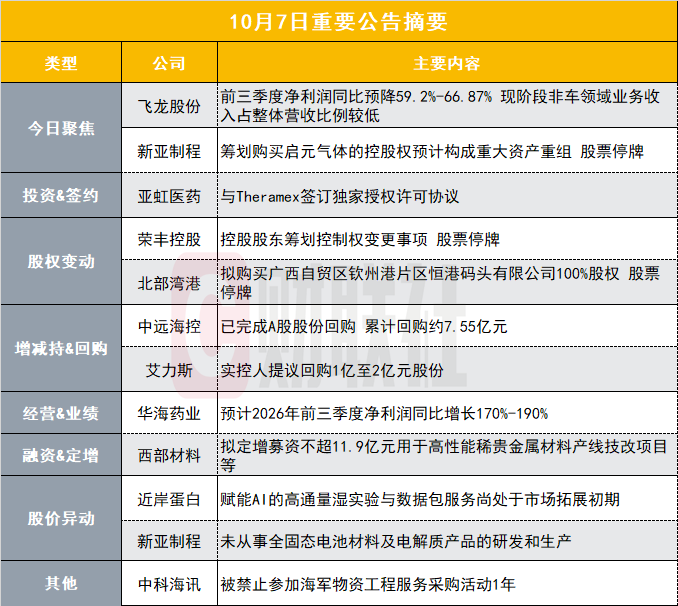The height and width of the screenshot is (606, 678).
Task: Click the '其他' category cell
Action: [61, 584]
